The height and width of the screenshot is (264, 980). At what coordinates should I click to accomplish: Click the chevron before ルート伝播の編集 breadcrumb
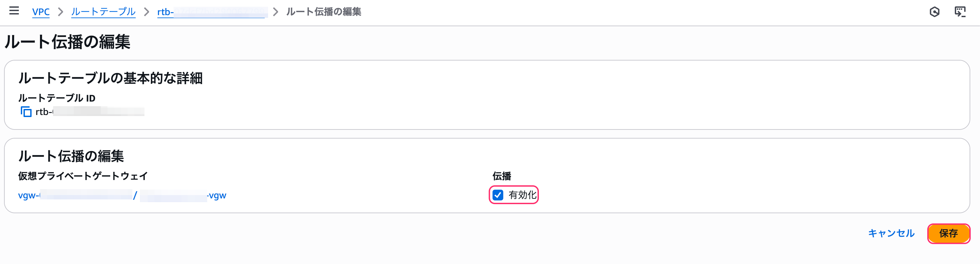pos(276,12)
